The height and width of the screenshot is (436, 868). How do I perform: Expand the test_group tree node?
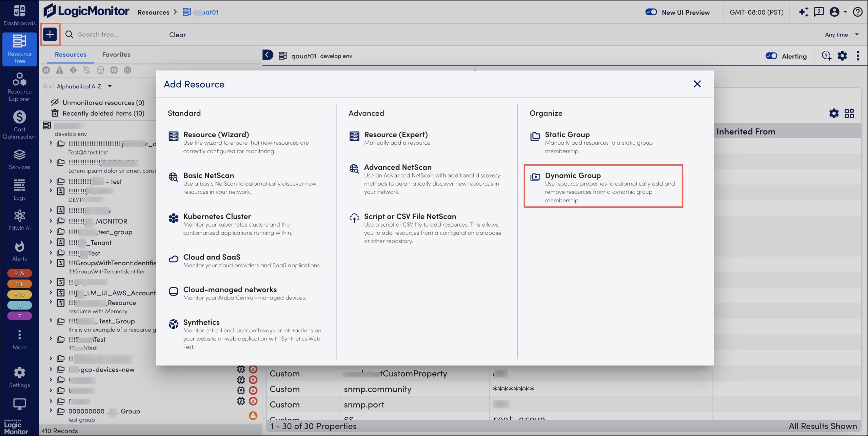[x=51, y=232]
